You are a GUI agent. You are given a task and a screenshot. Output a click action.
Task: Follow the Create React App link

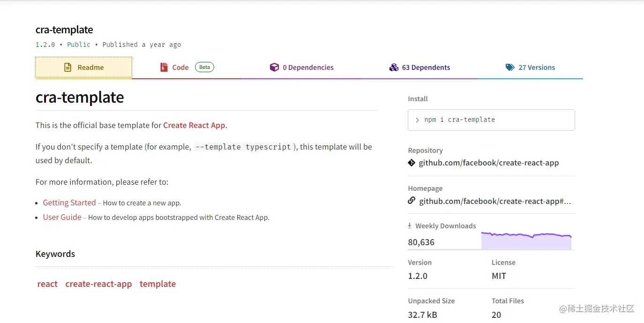[194, 125]
